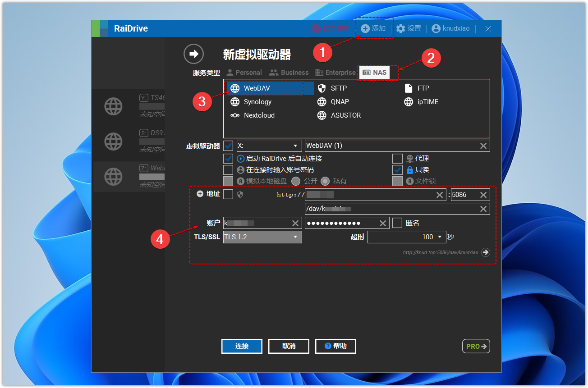Clear the password field with X
This screenshot has width=588, height=388.
383,223
